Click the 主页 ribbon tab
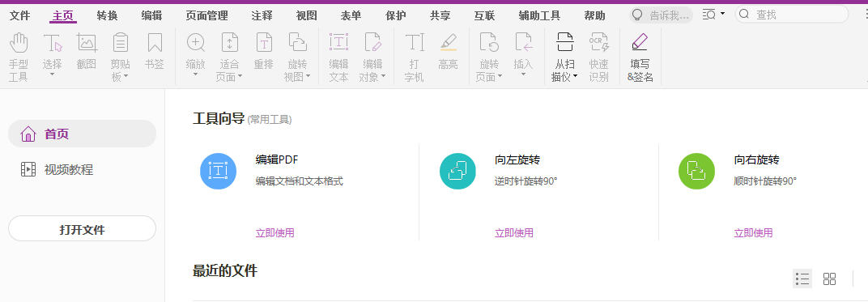 (x=63, y=16)
